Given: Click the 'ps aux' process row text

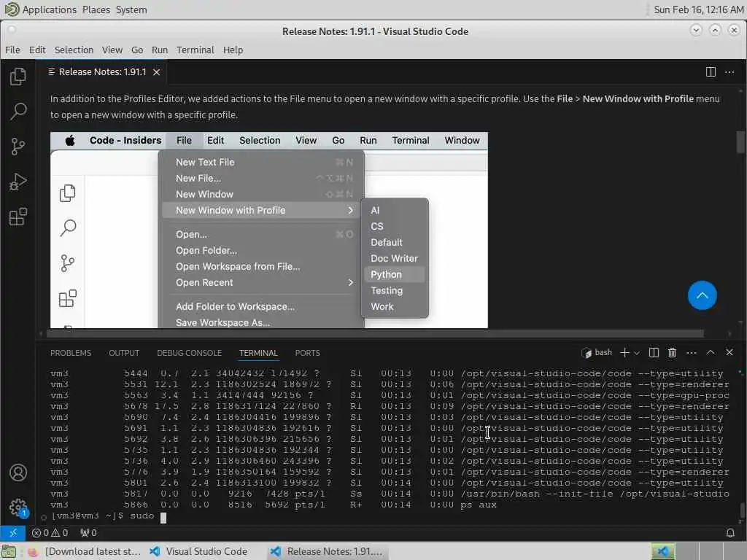Looking at the screenshot, I should click(479, 505).
